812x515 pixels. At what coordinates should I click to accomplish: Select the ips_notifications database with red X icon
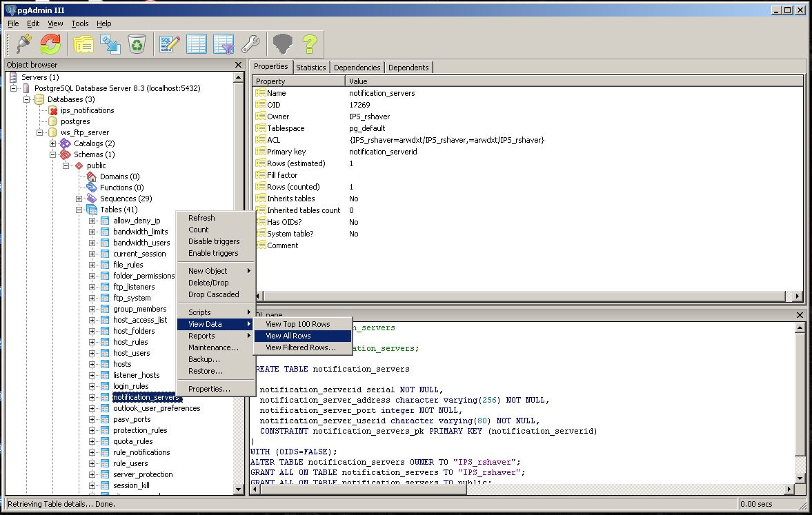click(x=87, y=110)
